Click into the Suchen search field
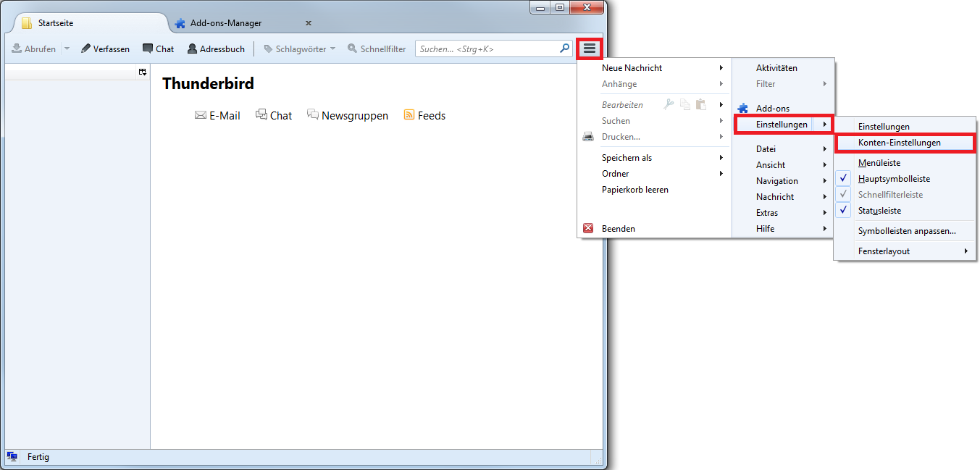This screenshot has width=980, height=470. point(485,49)
